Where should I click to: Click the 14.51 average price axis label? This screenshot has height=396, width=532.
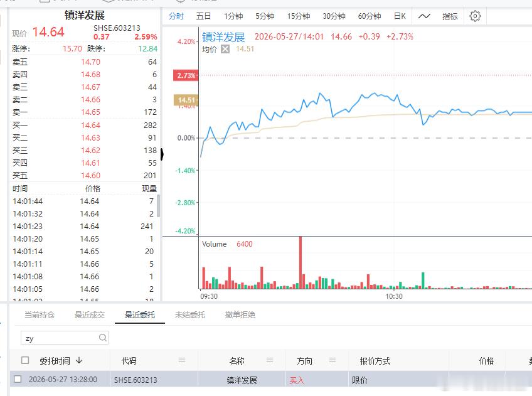186,100
